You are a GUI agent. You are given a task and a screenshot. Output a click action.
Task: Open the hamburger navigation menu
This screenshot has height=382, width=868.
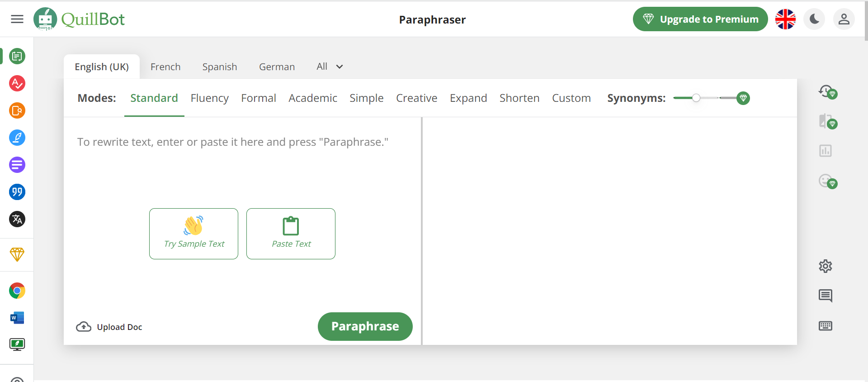tap(17, 19)
